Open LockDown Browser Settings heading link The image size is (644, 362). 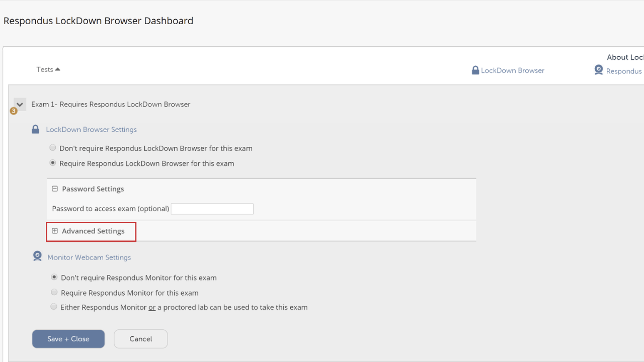click(92, 129)
